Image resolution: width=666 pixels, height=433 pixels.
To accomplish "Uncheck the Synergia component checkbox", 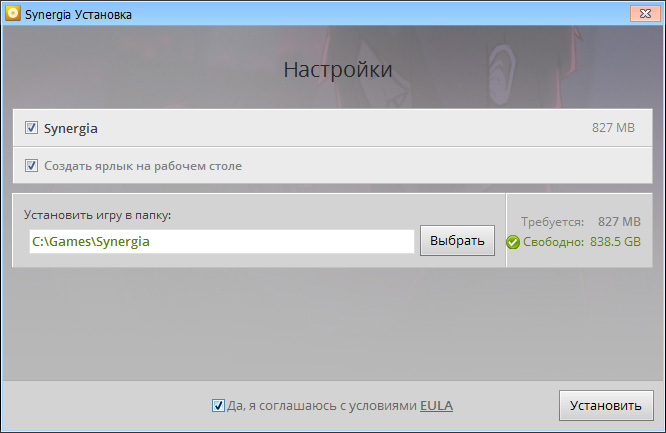I will click(x=31, y=127).
